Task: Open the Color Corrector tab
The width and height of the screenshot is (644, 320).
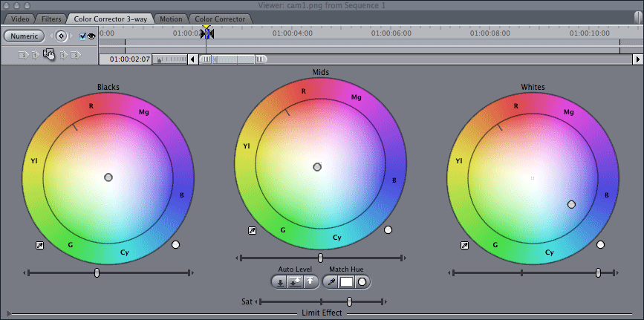Action: point(220,19)
